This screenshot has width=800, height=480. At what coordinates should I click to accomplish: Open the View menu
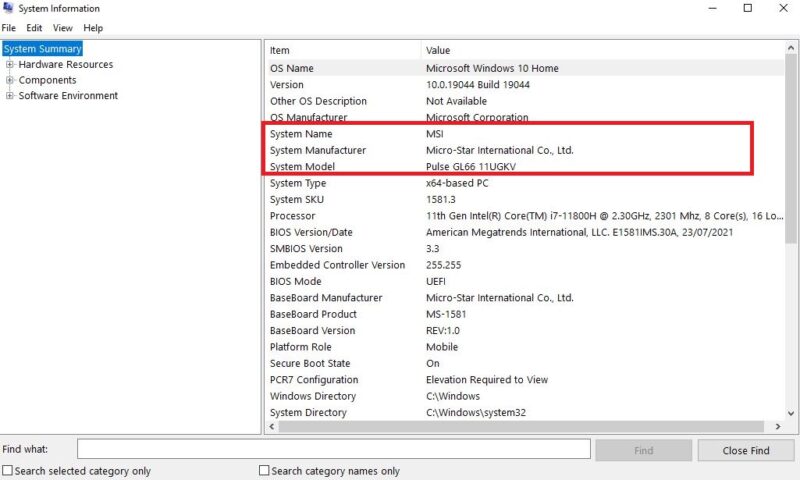coord(63,28)
